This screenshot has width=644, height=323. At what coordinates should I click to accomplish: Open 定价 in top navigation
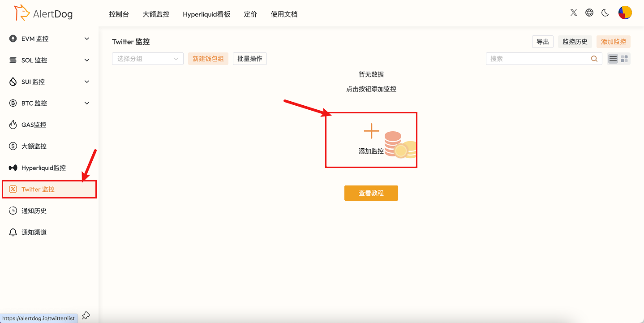(250, 14)
